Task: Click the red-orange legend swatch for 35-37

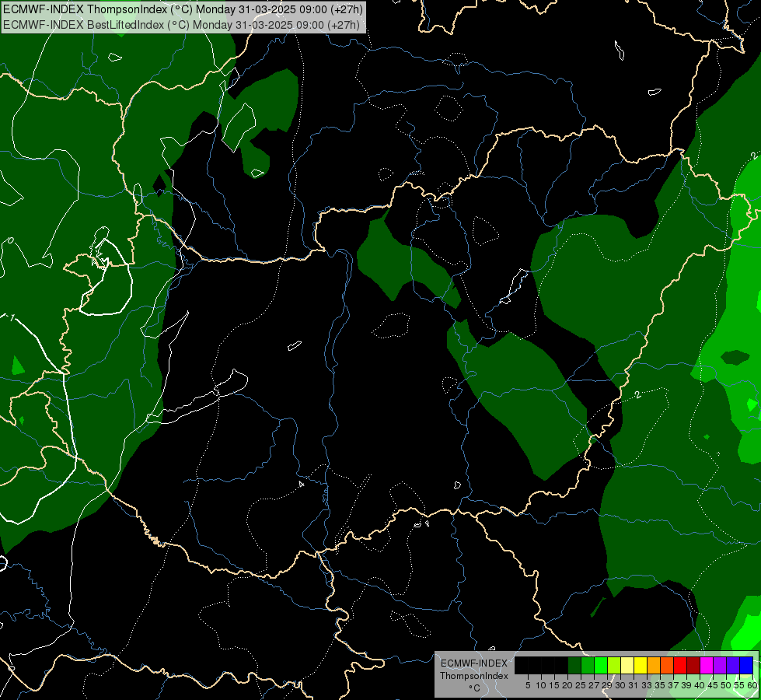Action: pyautogui.click(x=667, y=665)
